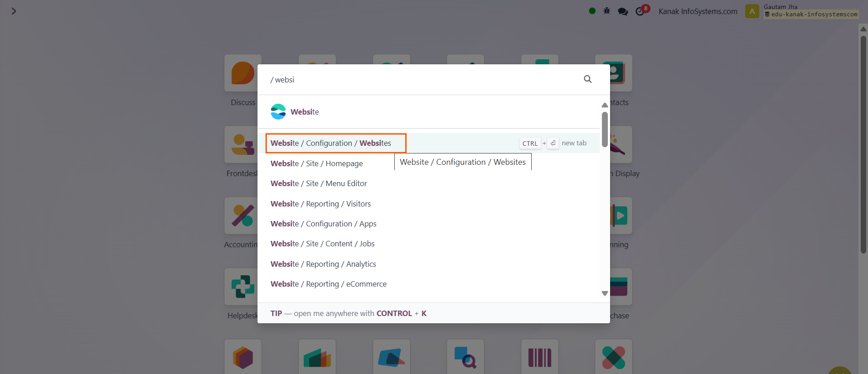Open the barcode app icon in bottom row
The height and width of the screenshot is (374, 868).
[x=539, y=358]
